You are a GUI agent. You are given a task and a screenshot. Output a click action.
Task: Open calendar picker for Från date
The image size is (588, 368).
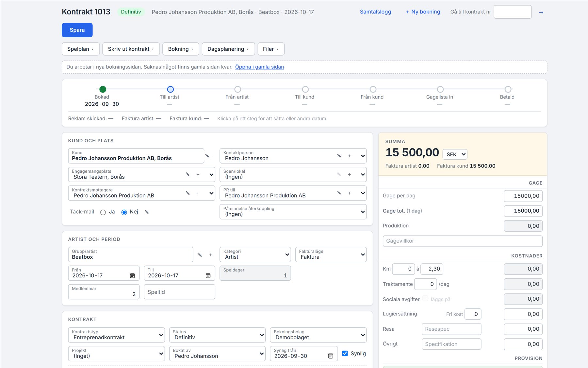132,276
